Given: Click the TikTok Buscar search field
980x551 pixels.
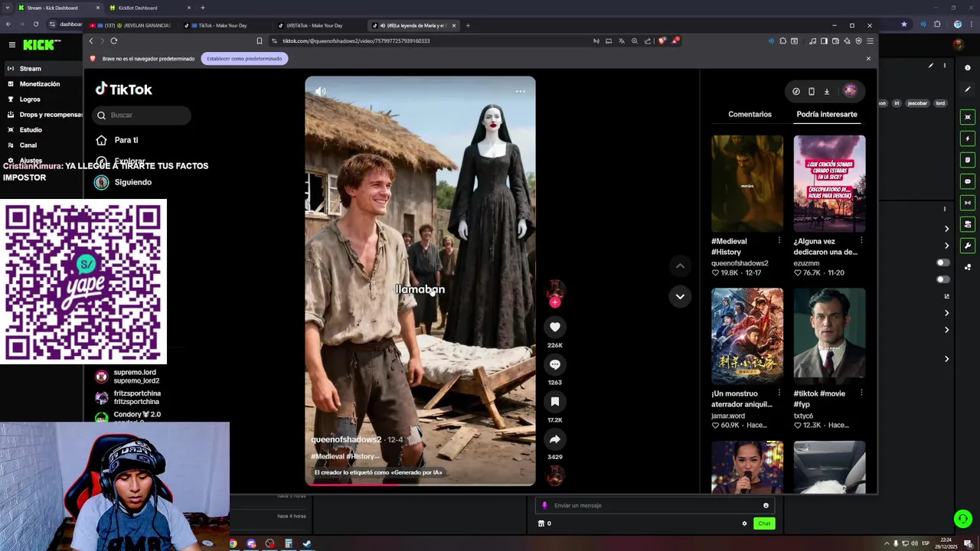Looking at the screenshot, I should [142, 115].
